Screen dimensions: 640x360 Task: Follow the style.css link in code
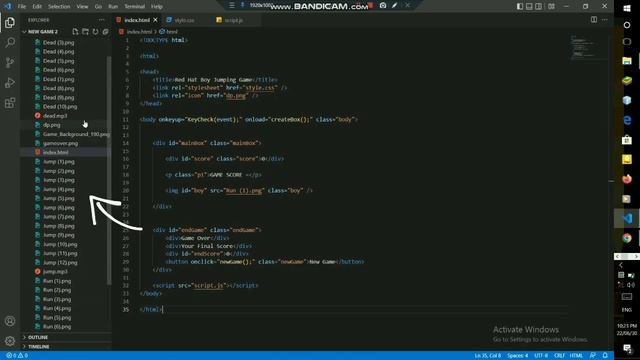[260, 87]
